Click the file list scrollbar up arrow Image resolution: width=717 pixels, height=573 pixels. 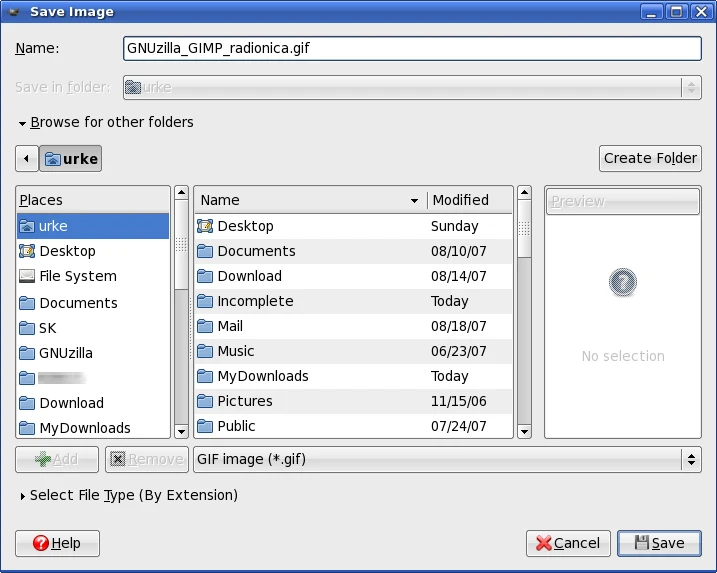(524, 193)
